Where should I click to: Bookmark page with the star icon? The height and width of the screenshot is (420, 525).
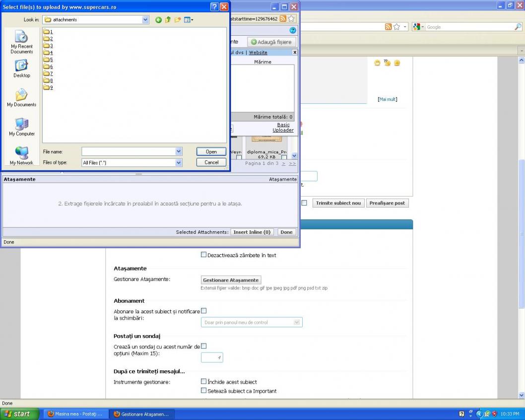coord(397,27)
